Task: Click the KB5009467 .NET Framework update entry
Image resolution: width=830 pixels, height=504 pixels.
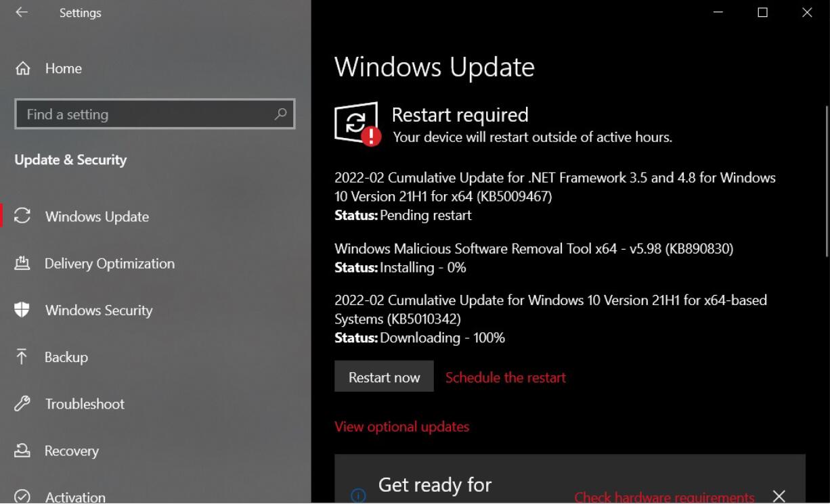Action: click(x=555, y=187)
